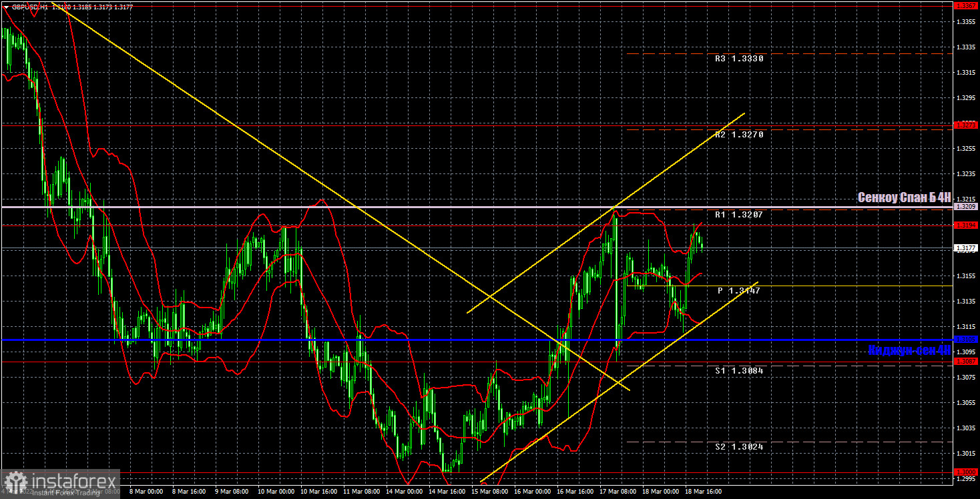Viewport: 980px width, 499px height.
Task: Click the 1.3135 value on the price axis
Action: 965,302
